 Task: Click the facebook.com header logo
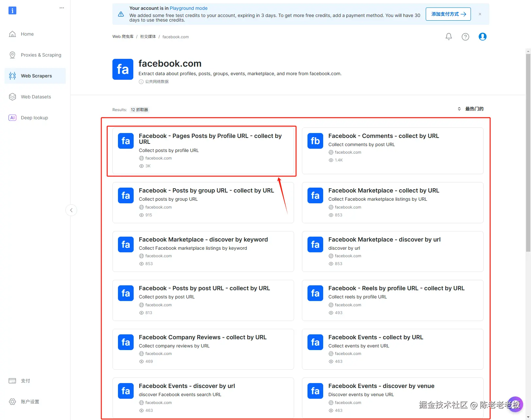point(123,69)
